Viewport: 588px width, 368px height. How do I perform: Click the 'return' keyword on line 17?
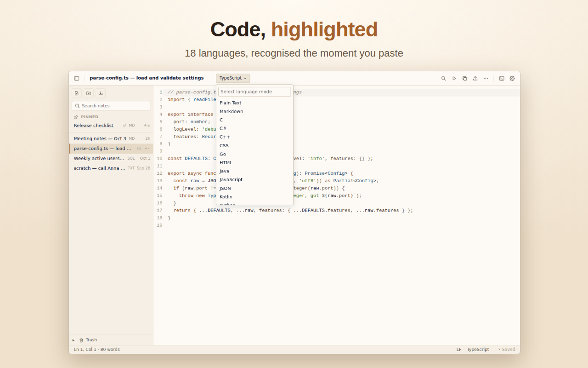tap(182, 210)
